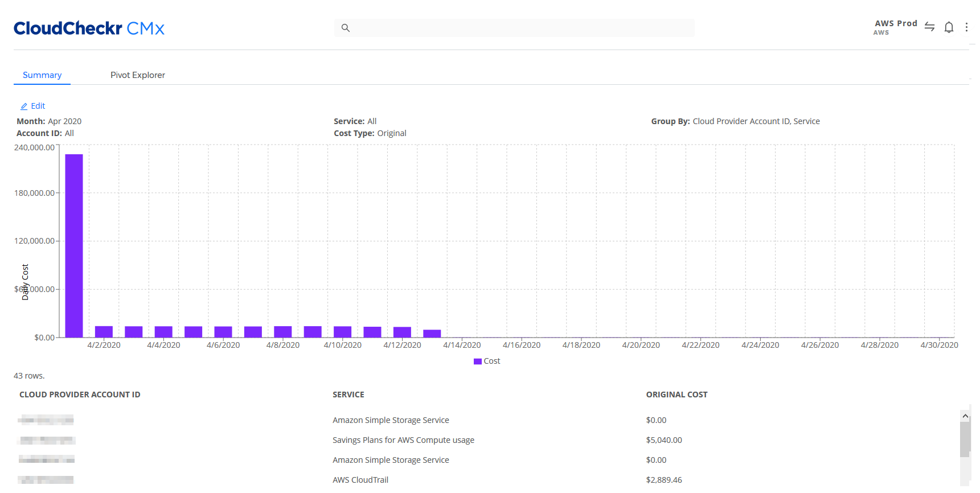Screen dimensions: 980x493
Task: Click the table scrollbar thumb
Action: [x=965, y=439]
